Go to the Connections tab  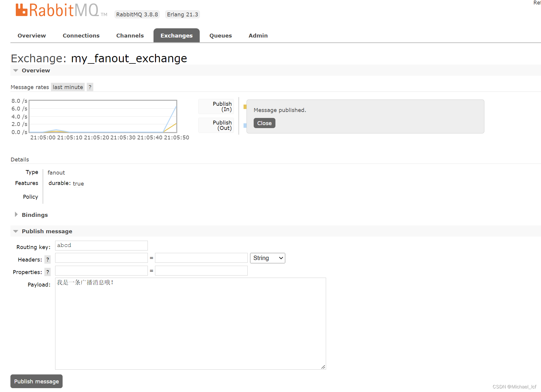81,35
